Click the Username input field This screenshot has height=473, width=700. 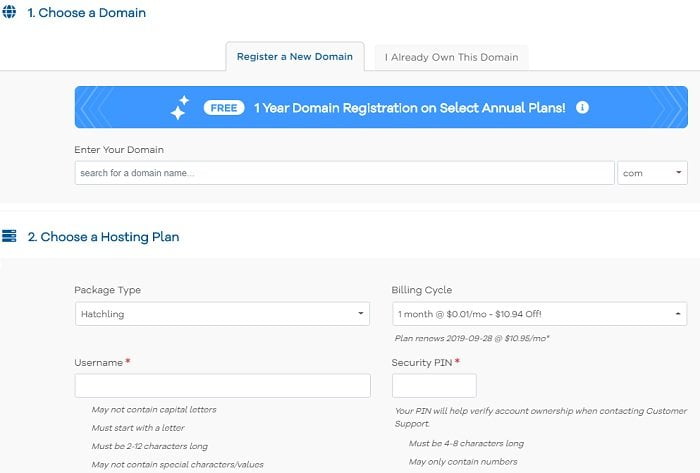[222, 386]
